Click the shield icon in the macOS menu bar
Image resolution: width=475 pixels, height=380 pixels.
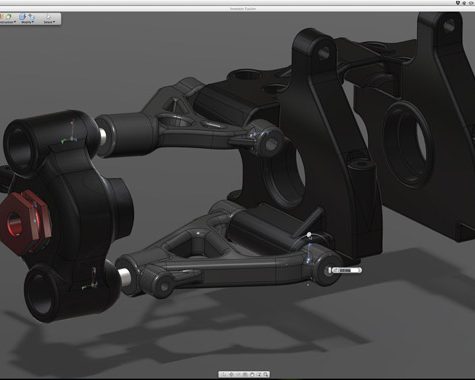coord(458,3)
